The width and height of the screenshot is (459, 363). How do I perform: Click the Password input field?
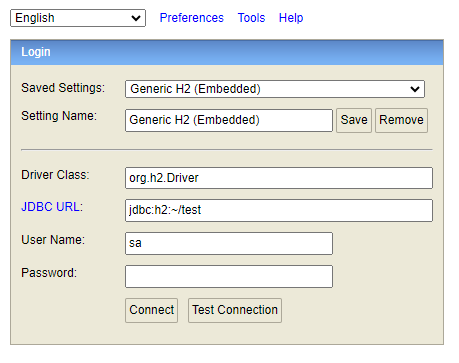point(229,276)
